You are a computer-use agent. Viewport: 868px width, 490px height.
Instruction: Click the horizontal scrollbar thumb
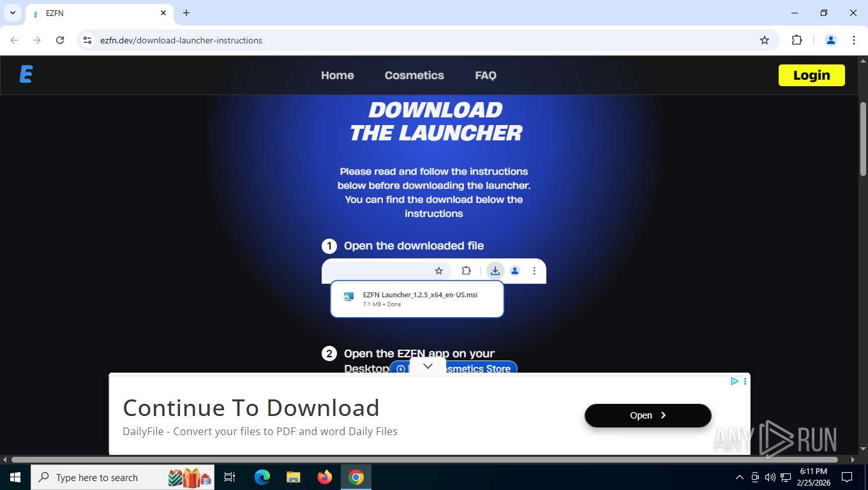[424, 459]
